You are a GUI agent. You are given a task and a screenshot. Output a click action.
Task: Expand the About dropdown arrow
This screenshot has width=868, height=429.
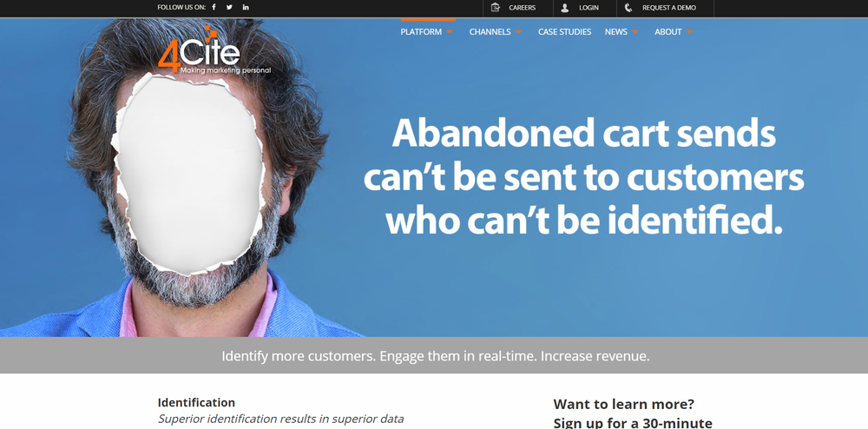690,32
